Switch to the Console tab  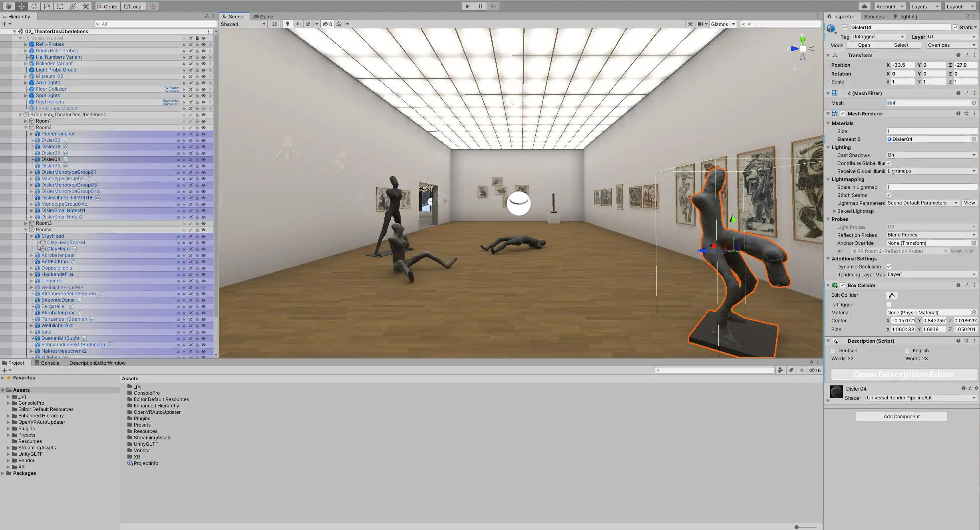click(47, 363)
